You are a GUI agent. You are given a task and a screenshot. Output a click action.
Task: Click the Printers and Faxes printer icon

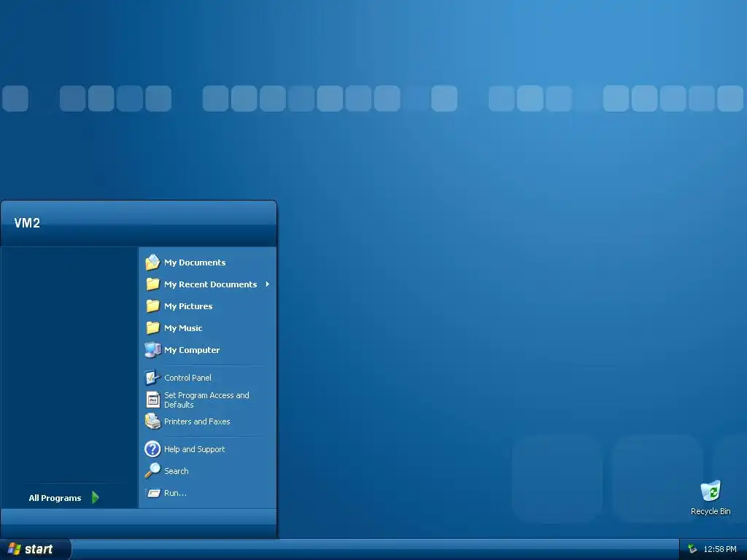[152, 421]
